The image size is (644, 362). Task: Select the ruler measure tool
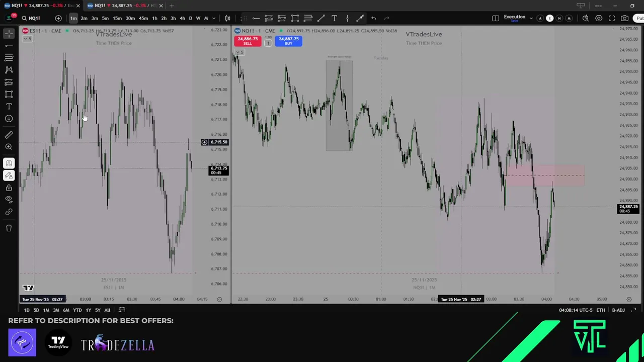[9, 135]
